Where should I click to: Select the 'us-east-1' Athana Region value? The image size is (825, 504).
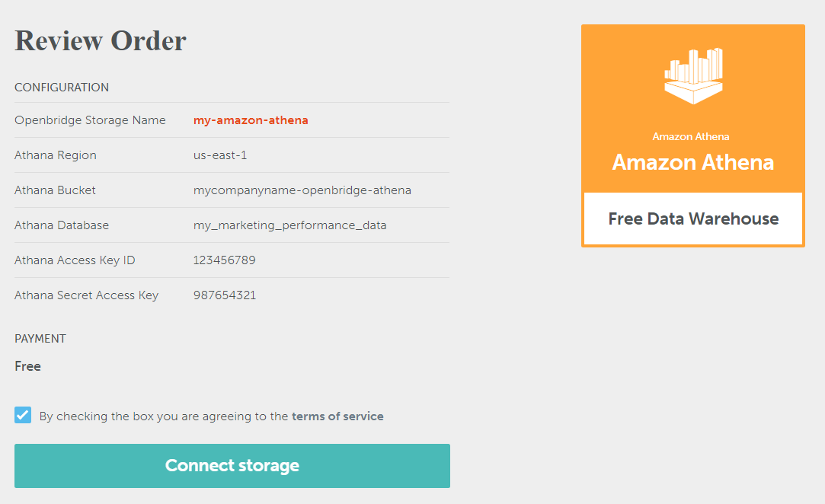coord(220,155)
